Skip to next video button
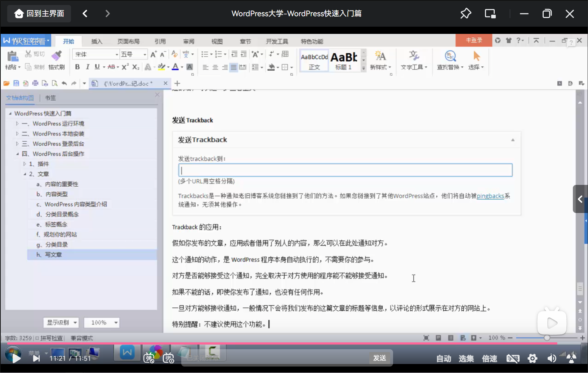The width and height of the screenshot is (588, 373). [x=36, y=358]
